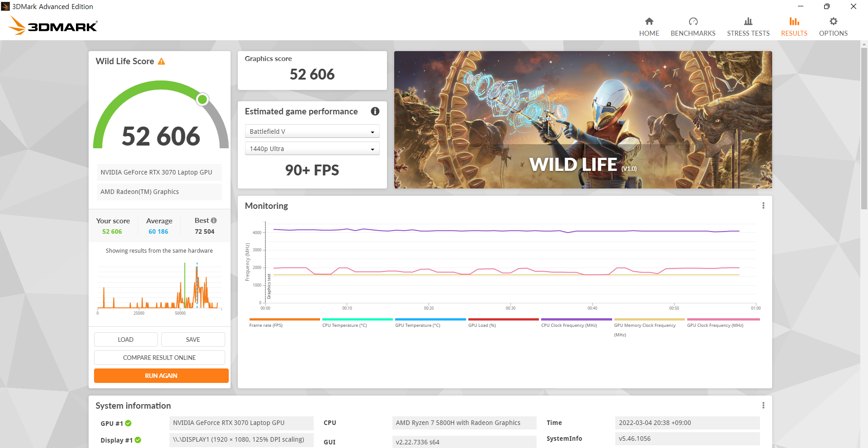Click the Wild Life benchmark artwork
The image size is (868, 448).
coord(583,120)
